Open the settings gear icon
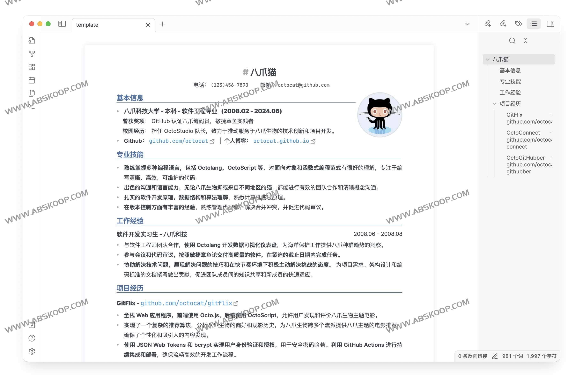 pyautogui.click(x=32, y=351)
